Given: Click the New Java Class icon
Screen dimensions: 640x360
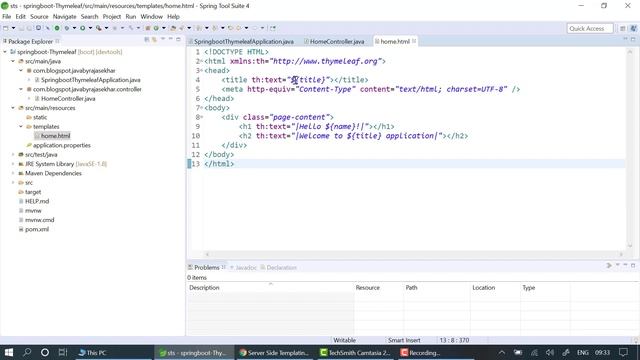Looking at the screenshot, I should 156,28.
